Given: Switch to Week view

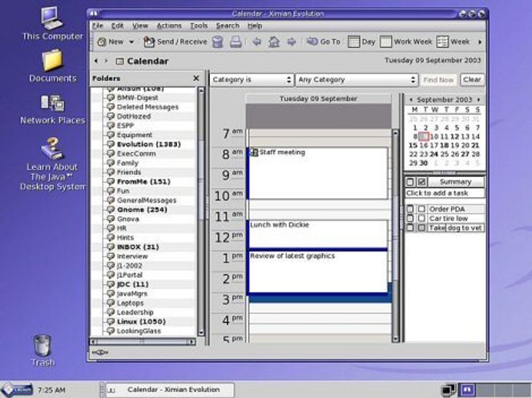Looking at the screenshot, I should click(453, 42).
